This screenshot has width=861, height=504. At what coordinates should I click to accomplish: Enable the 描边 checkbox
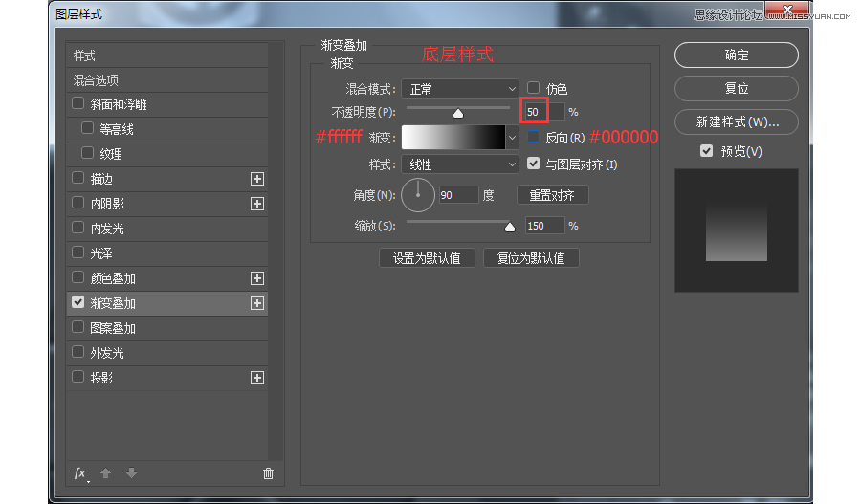pyautogui.click(x=78, y=178)
